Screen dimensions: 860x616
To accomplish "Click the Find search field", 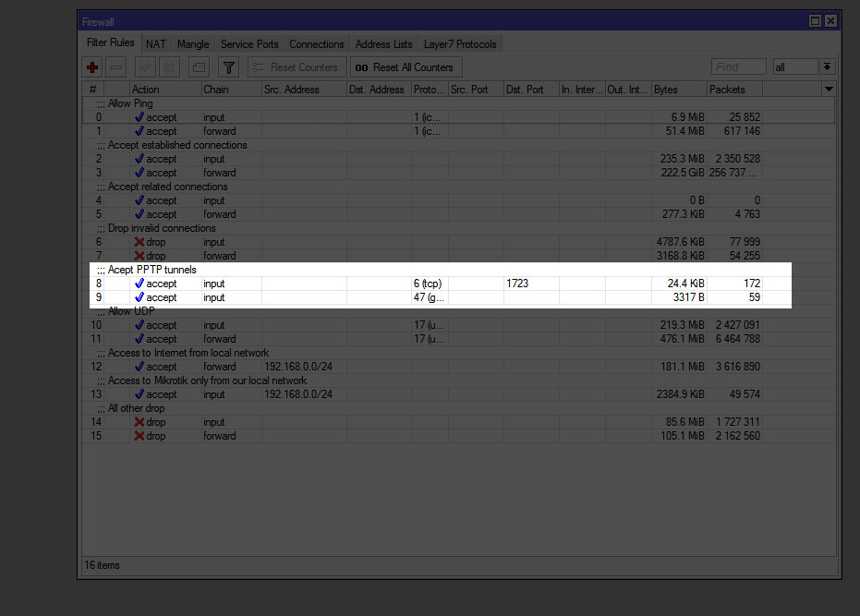I will pyautogui.click(x=738, y=67).
